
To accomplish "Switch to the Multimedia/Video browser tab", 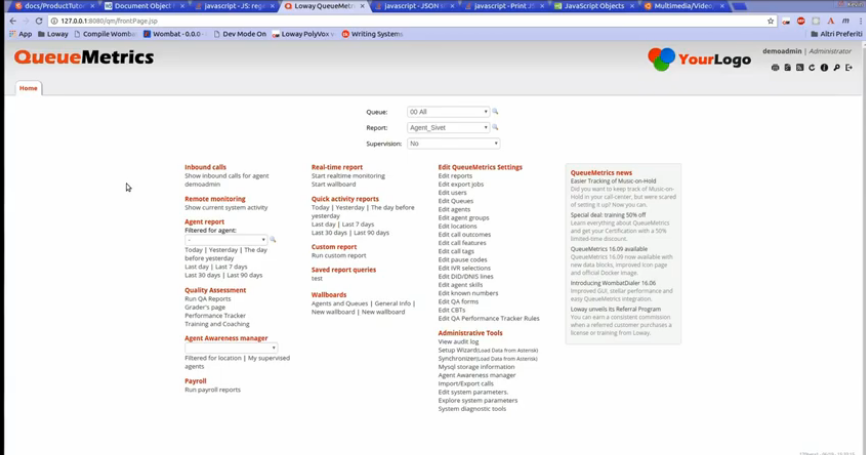I will coord(684,6).
